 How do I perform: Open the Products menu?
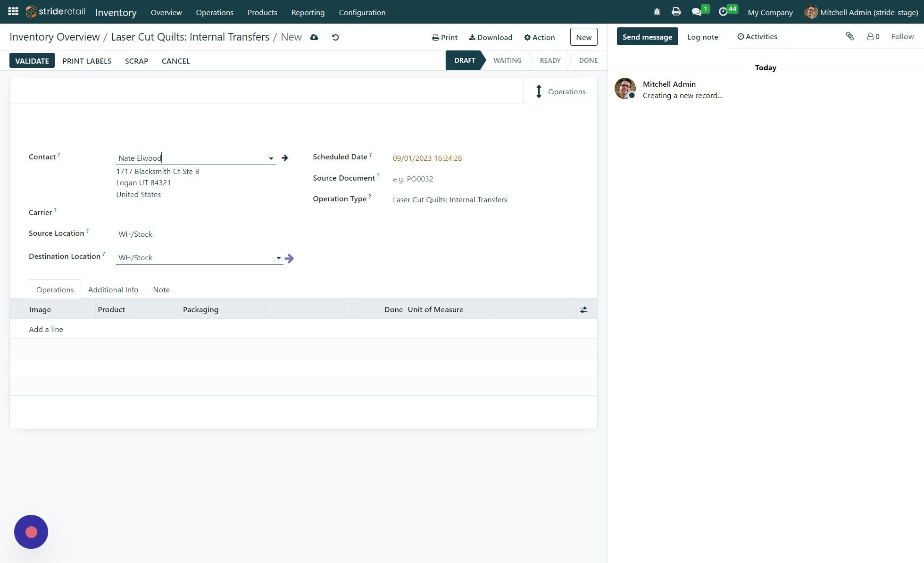[x=262, y=12]
